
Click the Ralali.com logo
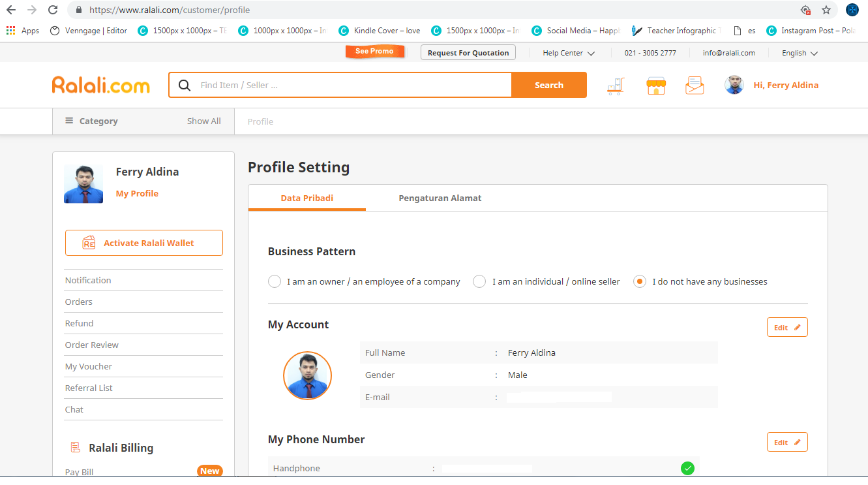[x=101, y=85]
